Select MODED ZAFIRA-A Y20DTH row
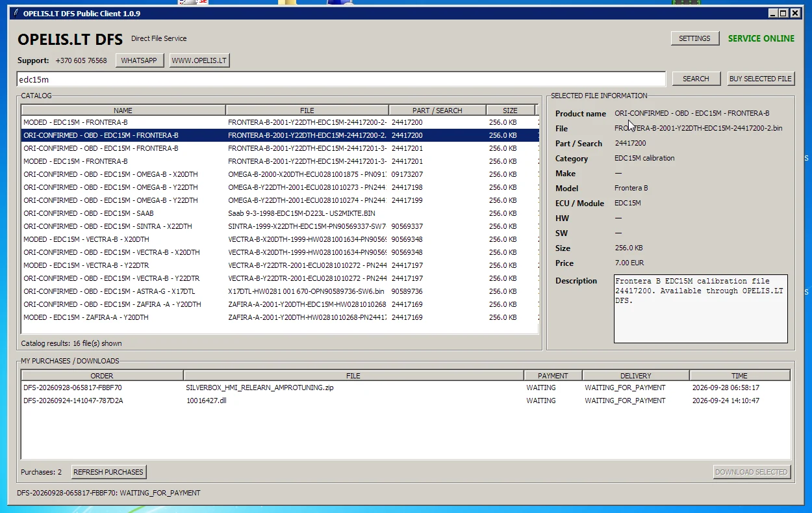The width and height of the screenshot is (812, 513). tap(280, 317)
